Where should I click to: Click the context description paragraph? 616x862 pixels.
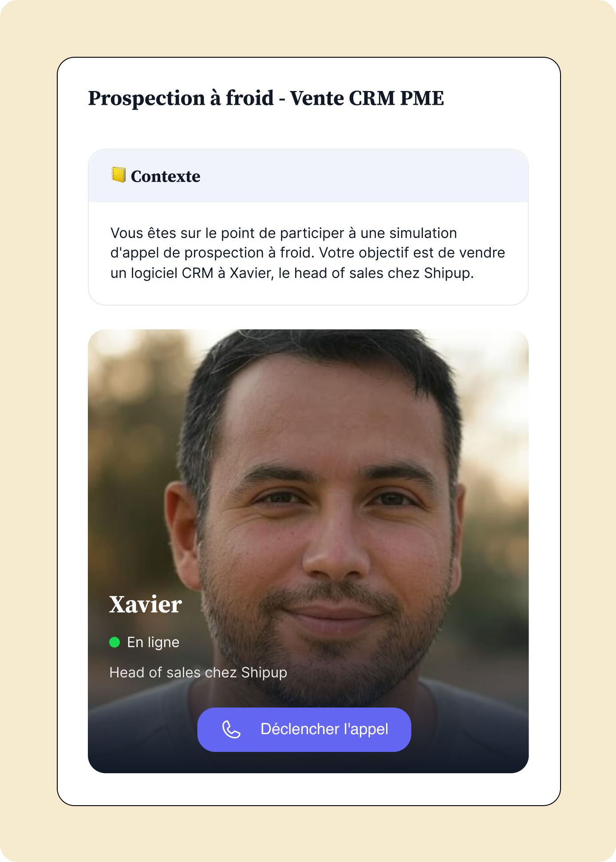[x=308, y=253]
